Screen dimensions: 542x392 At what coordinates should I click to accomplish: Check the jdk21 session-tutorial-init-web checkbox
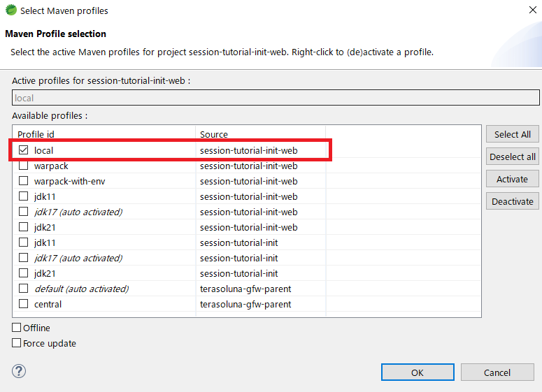click(x=24, y=227)
